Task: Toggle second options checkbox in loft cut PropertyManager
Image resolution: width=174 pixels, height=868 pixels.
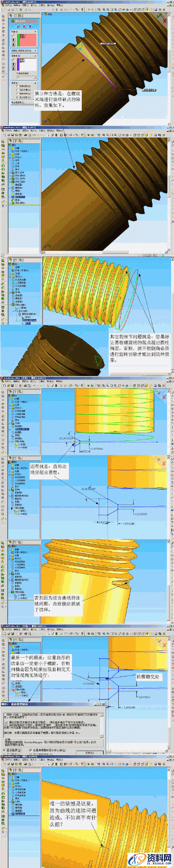Action: [x=17, y=90]
